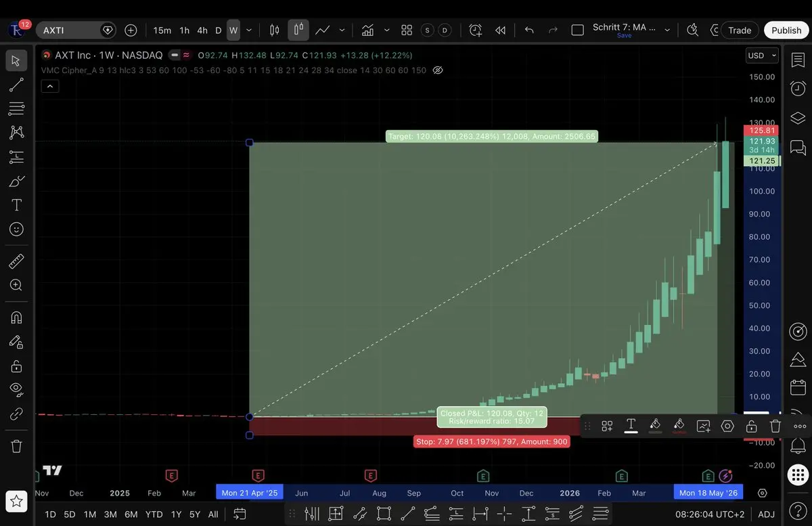The image size is (812, 526).
Task: Open the indicators menu
Action: point(368,30)
